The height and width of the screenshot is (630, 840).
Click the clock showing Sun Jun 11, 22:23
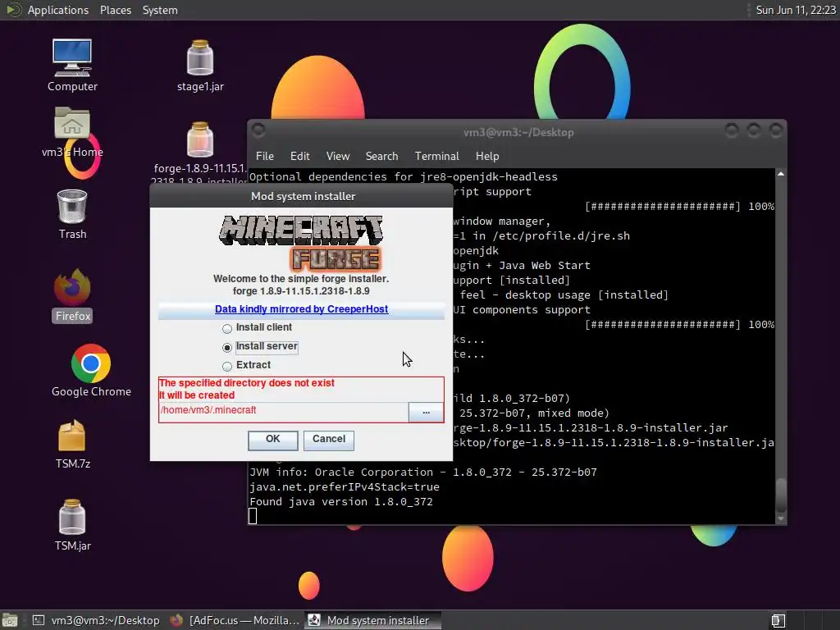point(795,10)
